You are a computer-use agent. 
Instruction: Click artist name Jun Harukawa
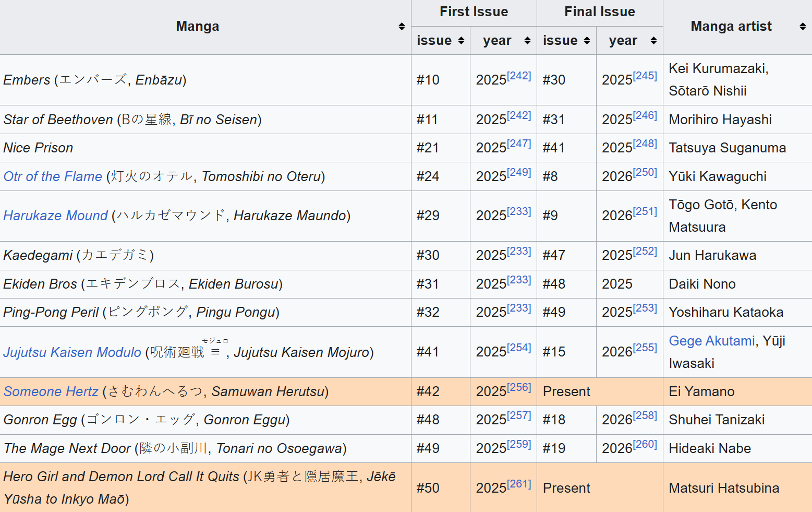[712, 255]
